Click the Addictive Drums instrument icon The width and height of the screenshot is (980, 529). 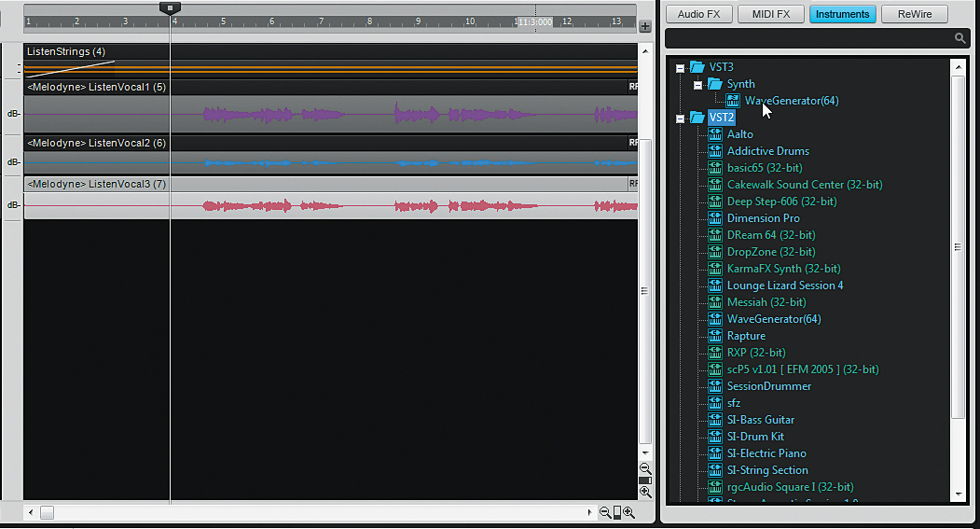[715, 151]
